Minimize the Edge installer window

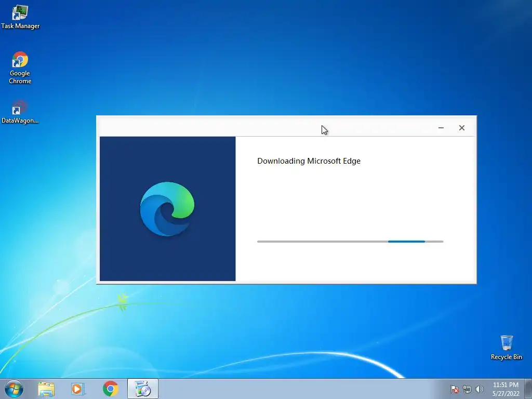click(441, 128)
